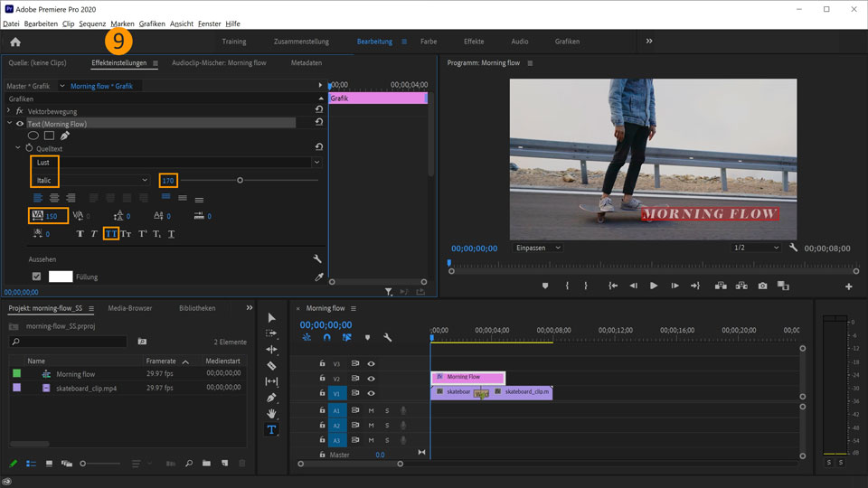Select skateboard_clip.mp4 in the project panel
Viewport: 868px width, 488px height.
pyautogui.click(x=85, y=388)
